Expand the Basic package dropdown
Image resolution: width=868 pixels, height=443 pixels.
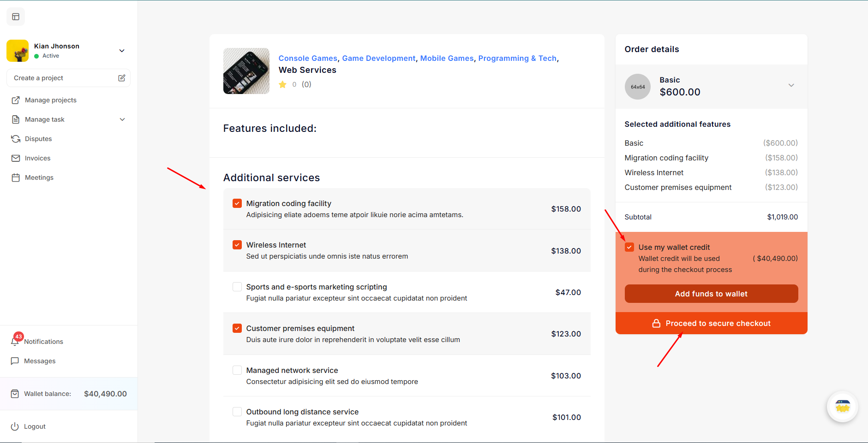click(x=791, y=85)
